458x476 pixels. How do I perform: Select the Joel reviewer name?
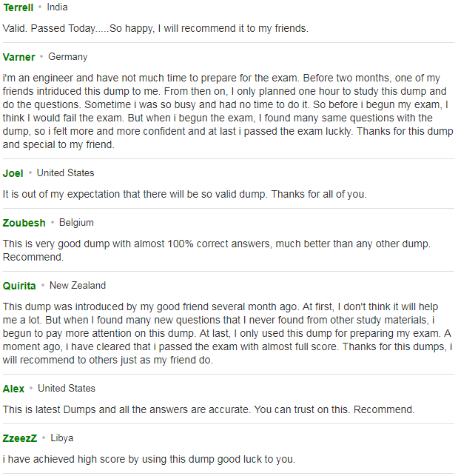(x=13, y=173)
